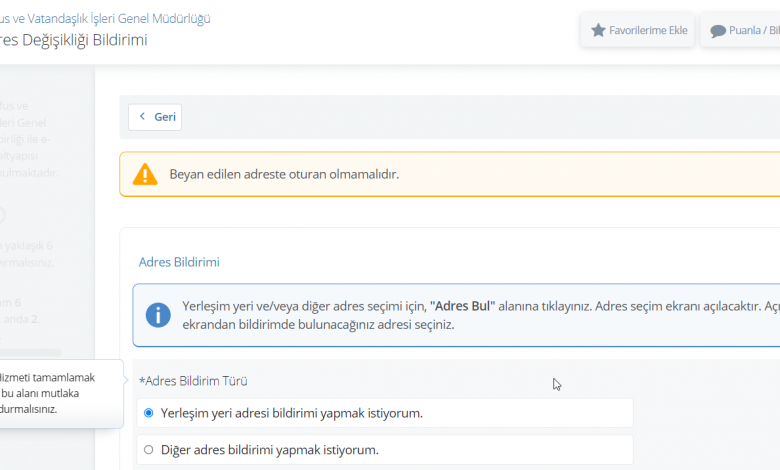Click the orange warning triangle icon
The width and height of the screenshot is (780, 470).
[x=145, y=174]
